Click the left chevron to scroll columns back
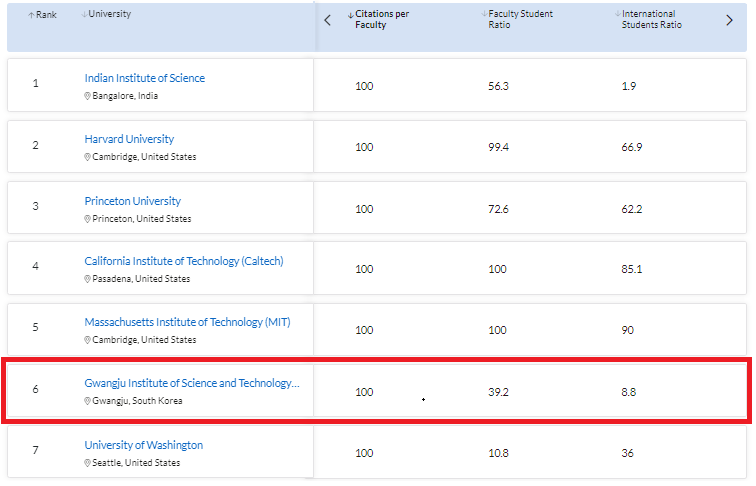This screenshot has height=486, width=756. pos(327,20)
